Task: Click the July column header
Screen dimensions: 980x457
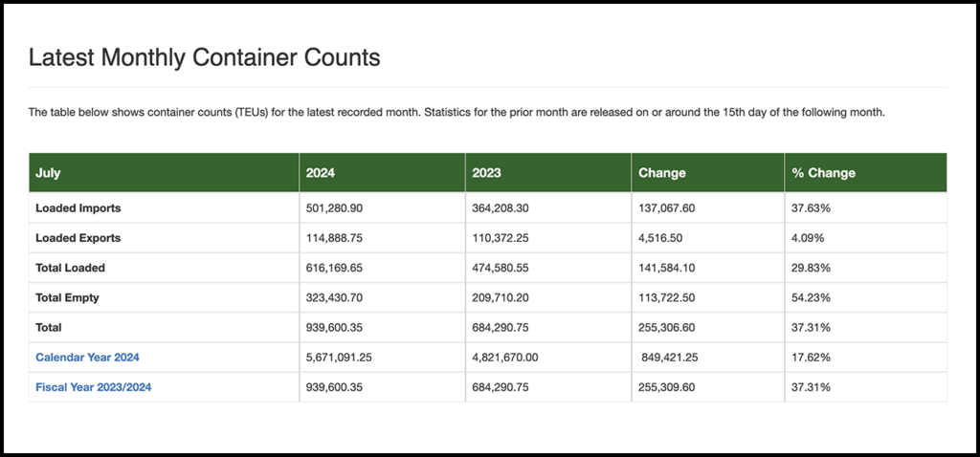Action: [48, 173]
